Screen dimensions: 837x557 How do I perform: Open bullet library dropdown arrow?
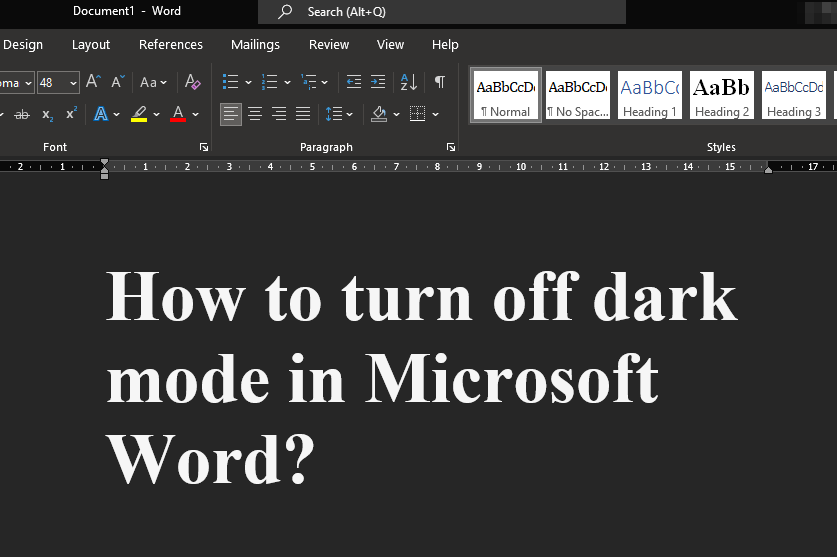tap(248, 82)
